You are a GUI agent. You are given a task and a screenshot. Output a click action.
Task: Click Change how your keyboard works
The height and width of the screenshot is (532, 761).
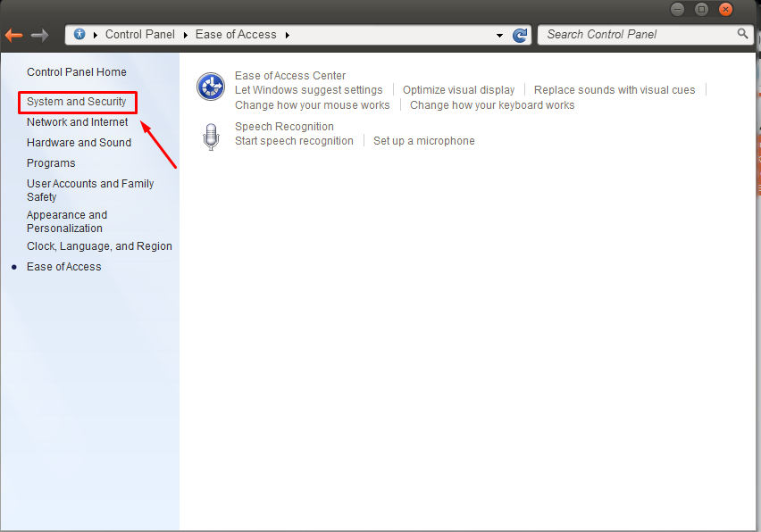[x=492, y=104]
